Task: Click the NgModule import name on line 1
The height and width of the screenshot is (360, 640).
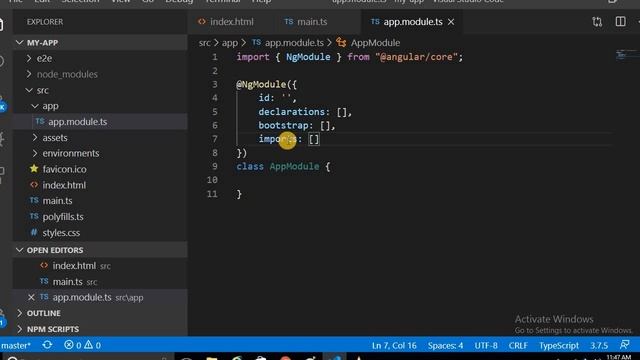Action: pyautogui.click(x=308, y=57)
